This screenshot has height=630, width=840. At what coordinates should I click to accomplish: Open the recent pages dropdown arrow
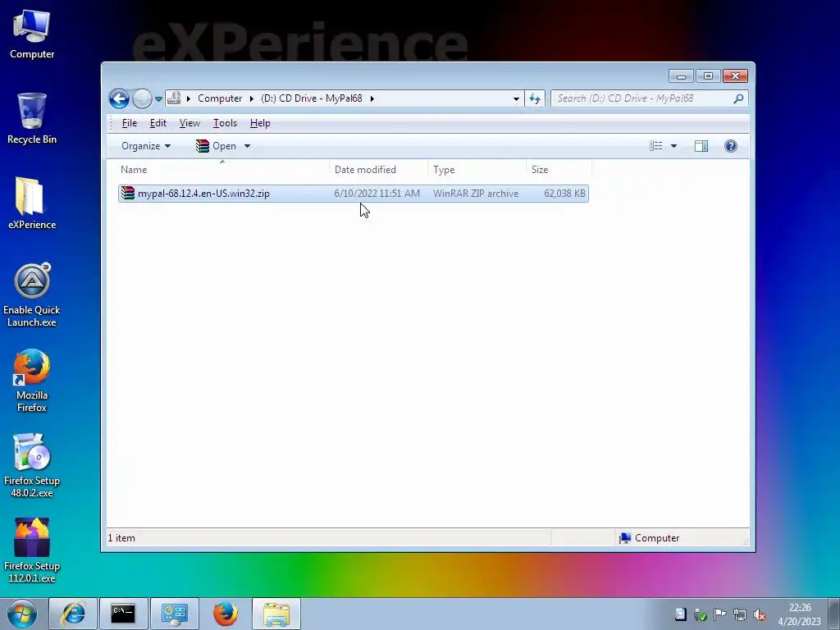(x=158, y=99)
